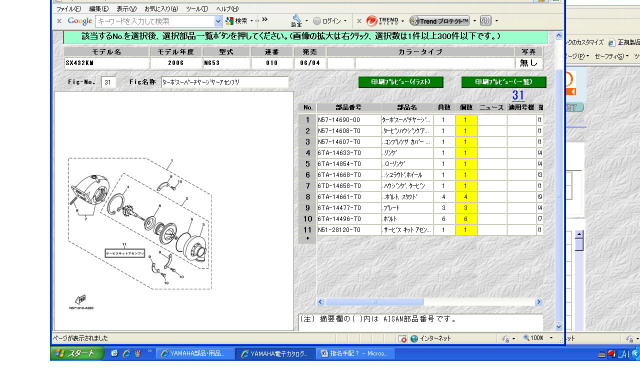Click the popup blocker icon in status bar
The image size is (640, 384).
402,338
